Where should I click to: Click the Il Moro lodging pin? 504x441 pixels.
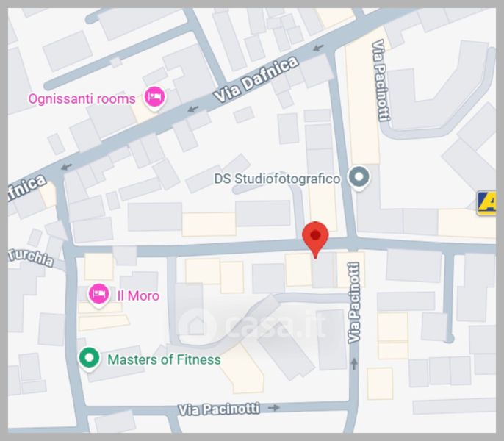click(x=98, y=295)
